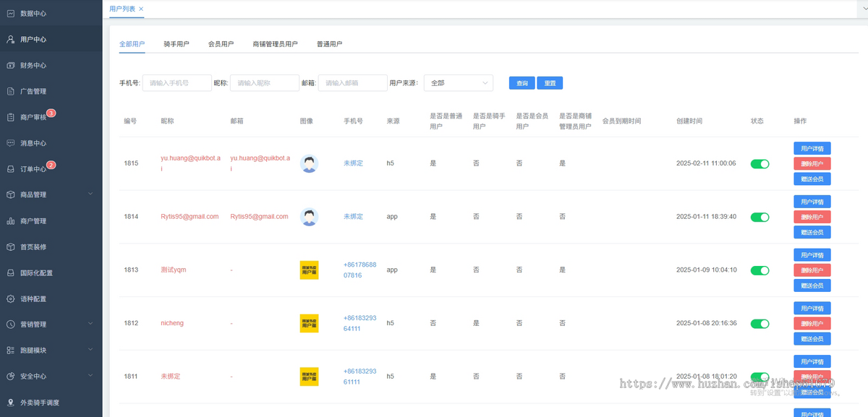Switch to the 骑手用户 tab
This screenshot has height=417, width=868.
pos(176,44)
